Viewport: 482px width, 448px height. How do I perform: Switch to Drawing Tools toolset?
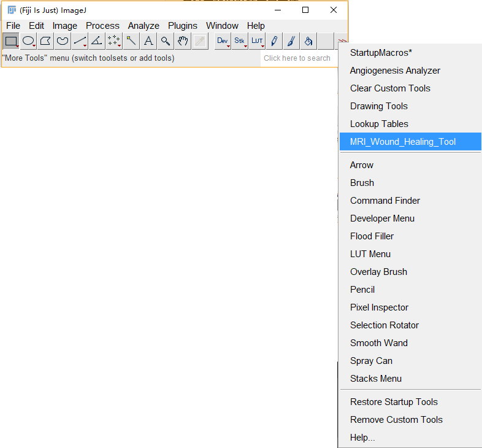click(x=410, y=106)
